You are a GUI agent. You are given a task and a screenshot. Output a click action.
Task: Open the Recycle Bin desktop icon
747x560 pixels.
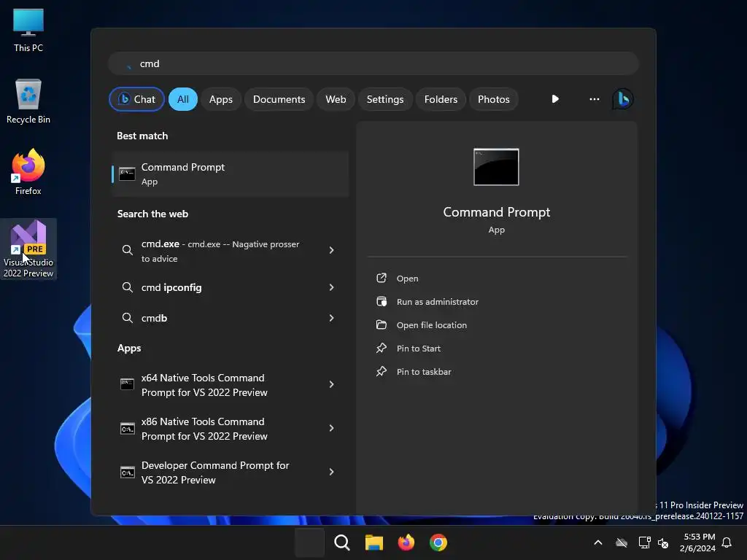[28, 101]
